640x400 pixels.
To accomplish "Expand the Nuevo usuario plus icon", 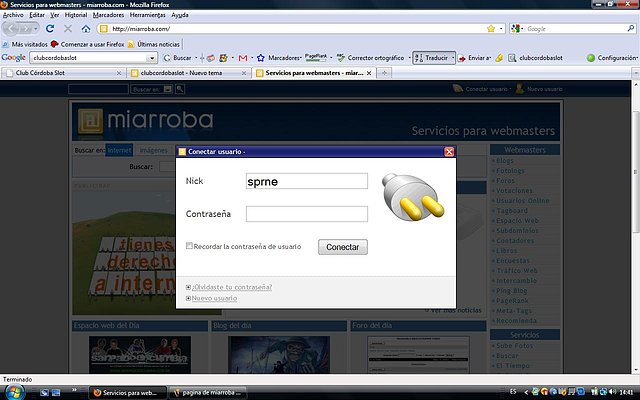I will pyautogui.click(x=188, y=298).
